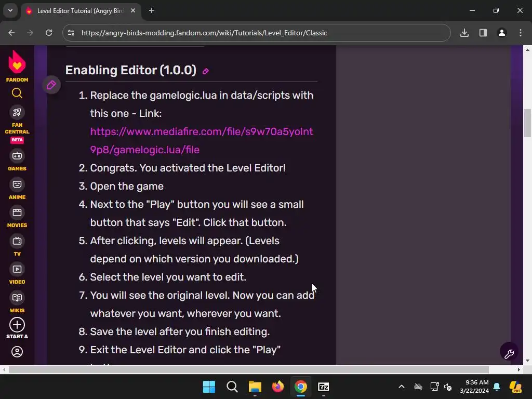
Task: Click the scroll down arrow
Action: 527,361
